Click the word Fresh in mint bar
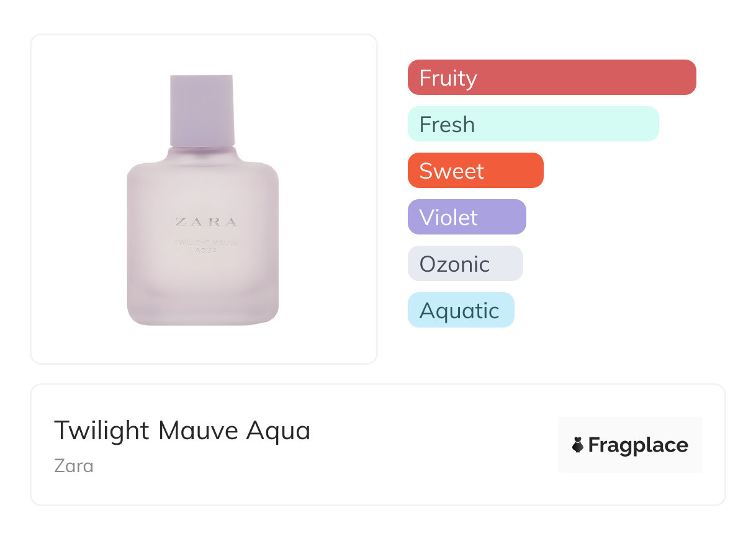 point(447,125)
